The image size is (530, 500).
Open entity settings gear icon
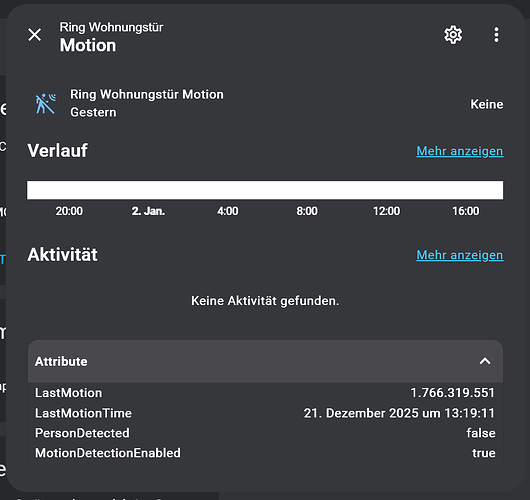coord(453,35)
